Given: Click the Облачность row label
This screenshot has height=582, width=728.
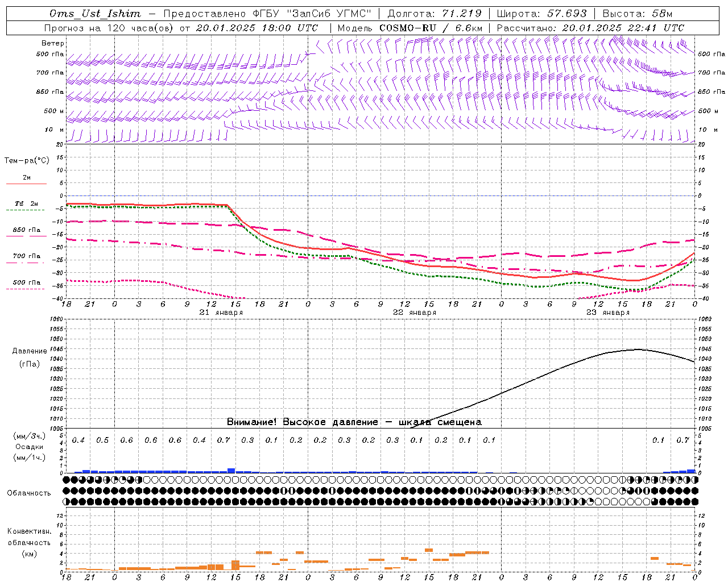Looking at the screenshot, I should [29, 493].
